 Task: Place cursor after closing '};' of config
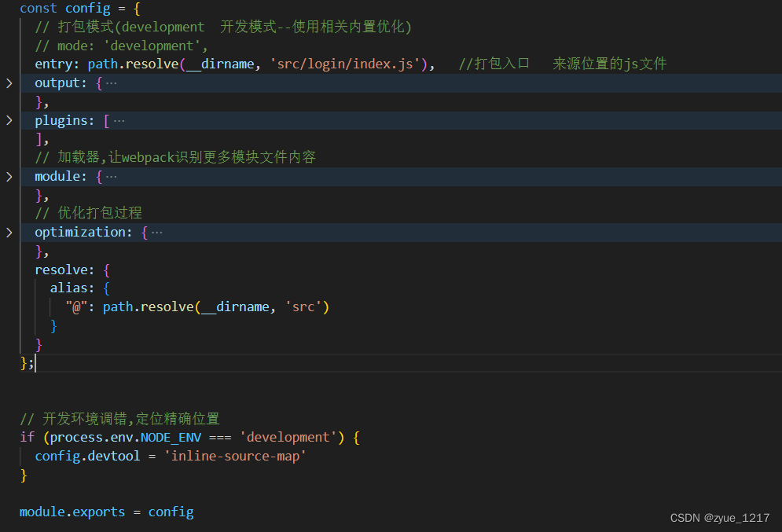(x=35, y=364)
